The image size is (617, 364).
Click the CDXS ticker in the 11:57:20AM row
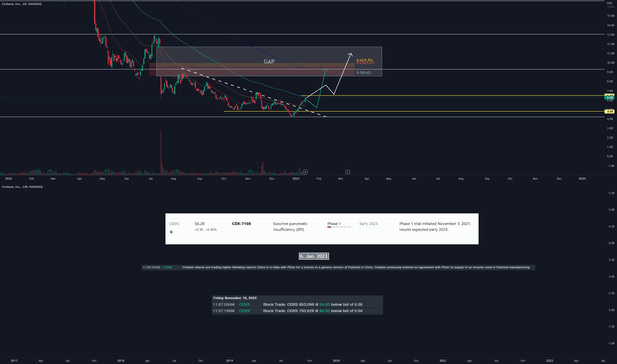(x=244, y=304)
